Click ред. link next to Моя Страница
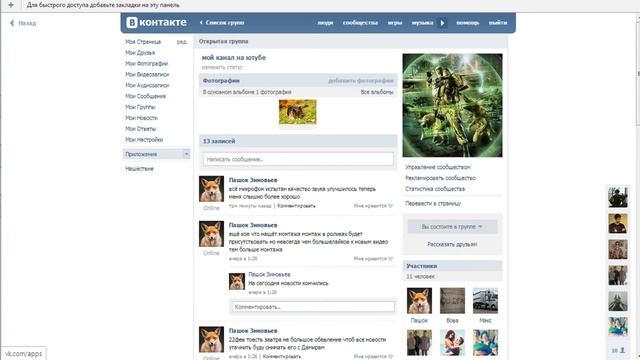 coord(182,42)
